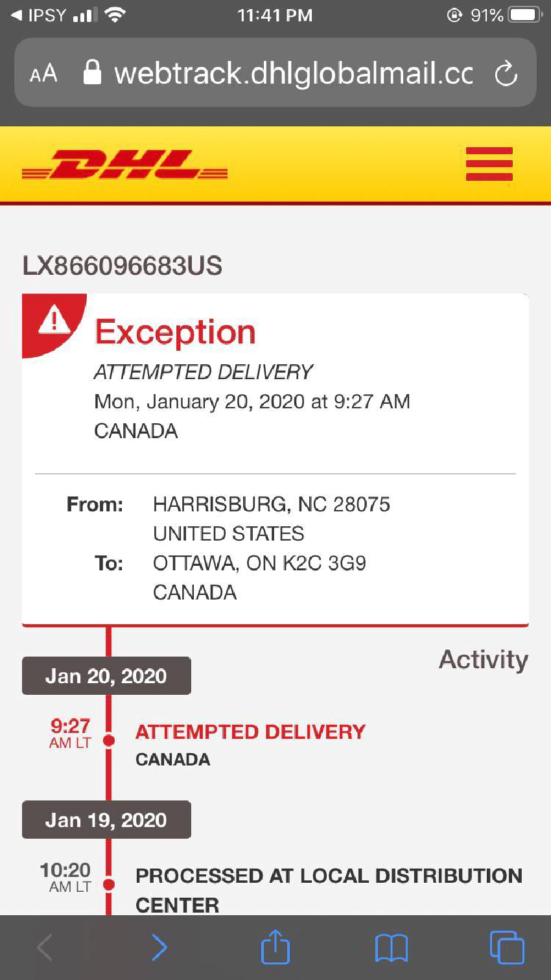Tap the Activity heading
The width and height of the screenshot is (551, 980).
[x=484, y=660]
